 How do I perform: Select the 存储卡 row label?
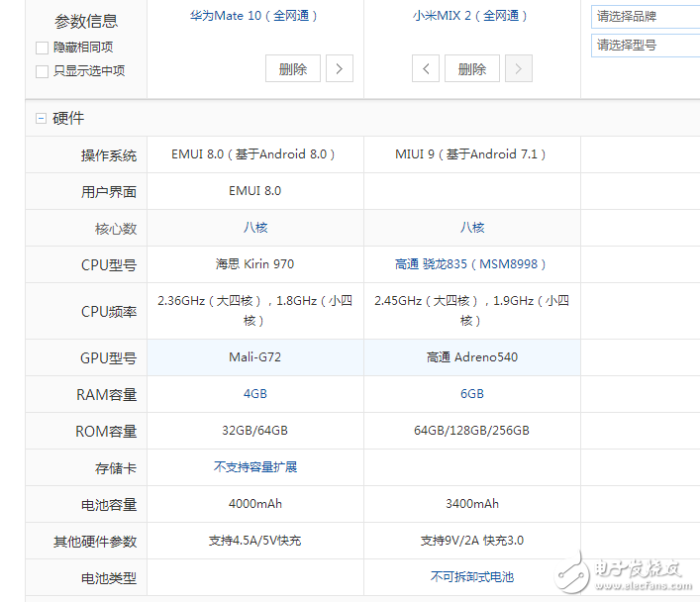116,468
